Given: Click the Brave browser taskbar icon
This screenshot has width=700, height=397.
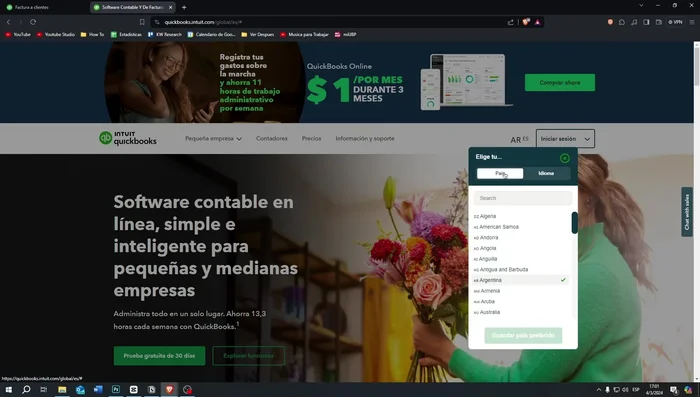Looking at the screenshot, I should [169, 389].
